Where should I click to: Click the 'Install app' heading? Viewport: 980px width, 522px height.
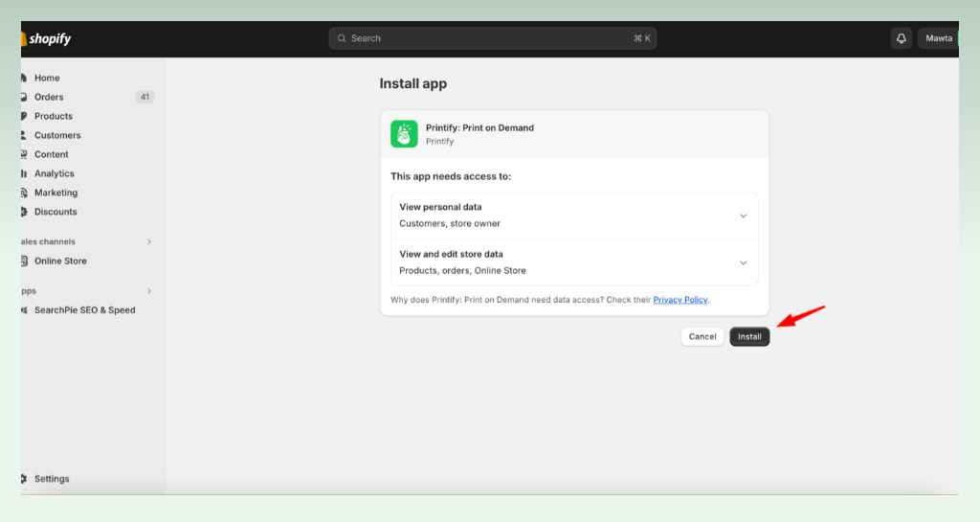(x=413, y=83)
